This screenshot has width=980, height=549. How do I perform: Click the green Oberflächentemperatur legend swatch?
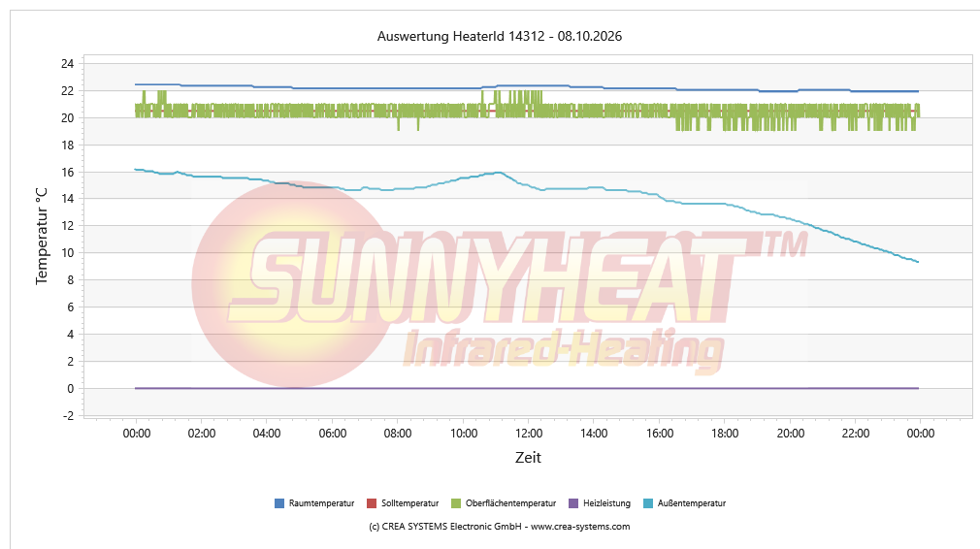[x=456, y=503]
